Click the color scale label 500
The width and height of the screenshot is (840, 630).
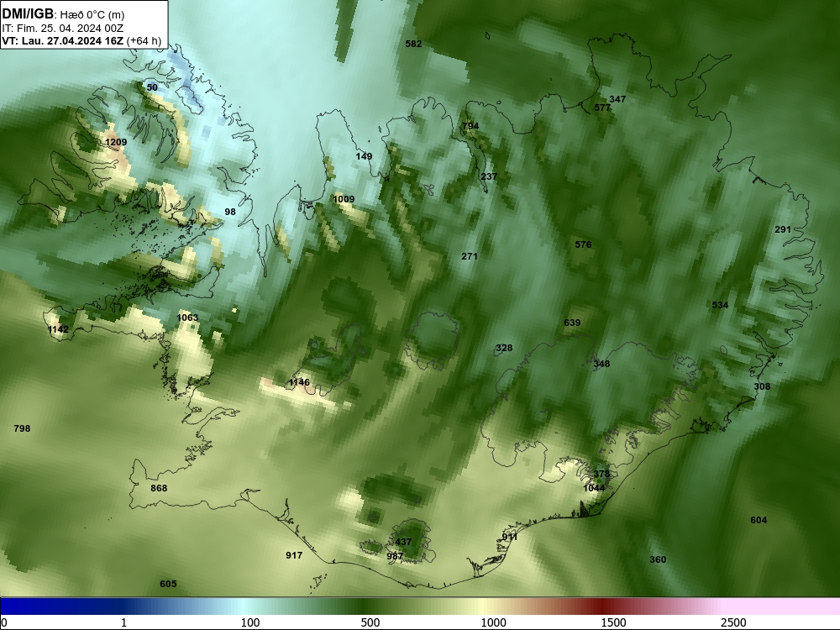click(x=370, y=622)
